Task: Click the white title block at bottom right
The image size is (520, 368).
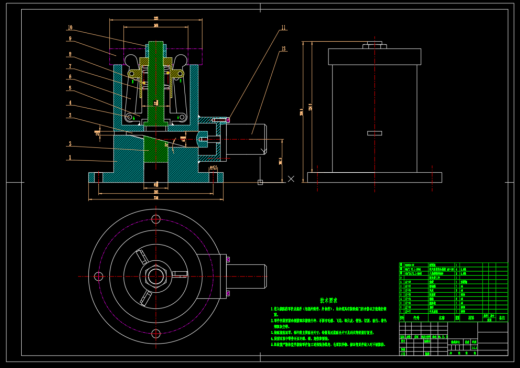Action: (x=453, y=338)
